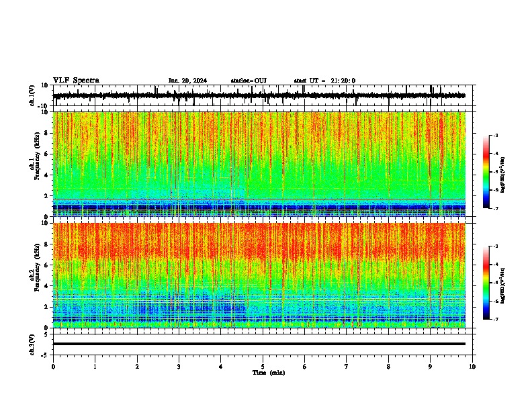
Task: Click the date 'Jan. 20, 2024' label
Action: pyautogui.click(x=187, y=81)
